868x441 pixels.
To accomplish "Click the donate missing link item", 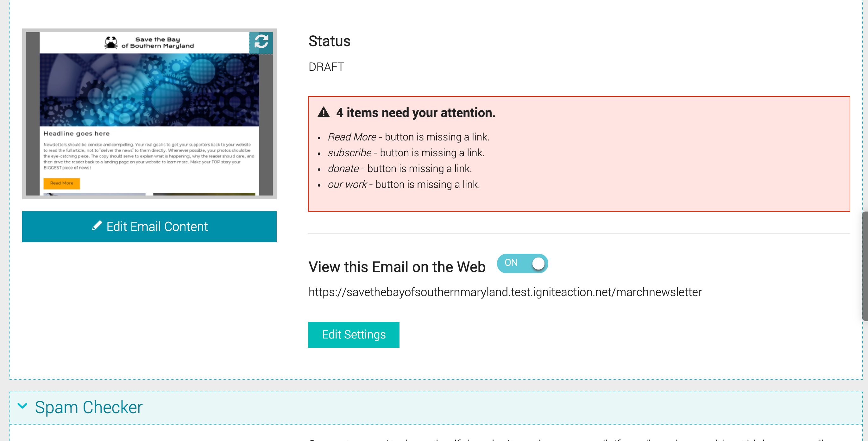I will point(399,169).
